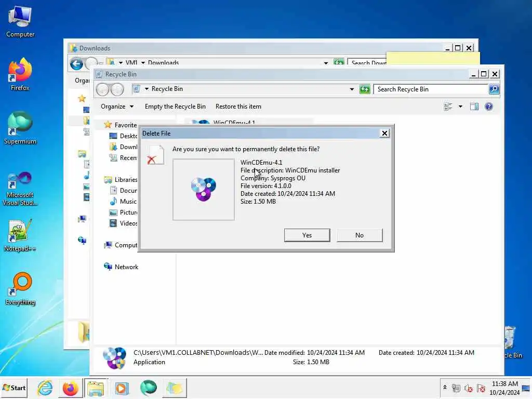Open the Microsoft Visual Studio shortcut
532x399 pixels.
(x=20, y=189)
